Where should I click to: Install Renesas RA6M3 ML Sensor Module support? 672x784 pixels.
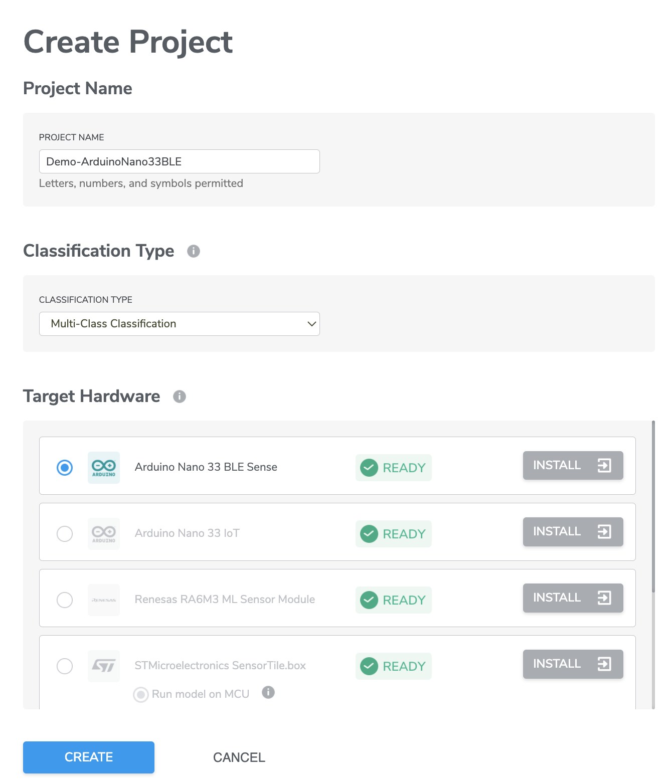(x=573, y=598)
